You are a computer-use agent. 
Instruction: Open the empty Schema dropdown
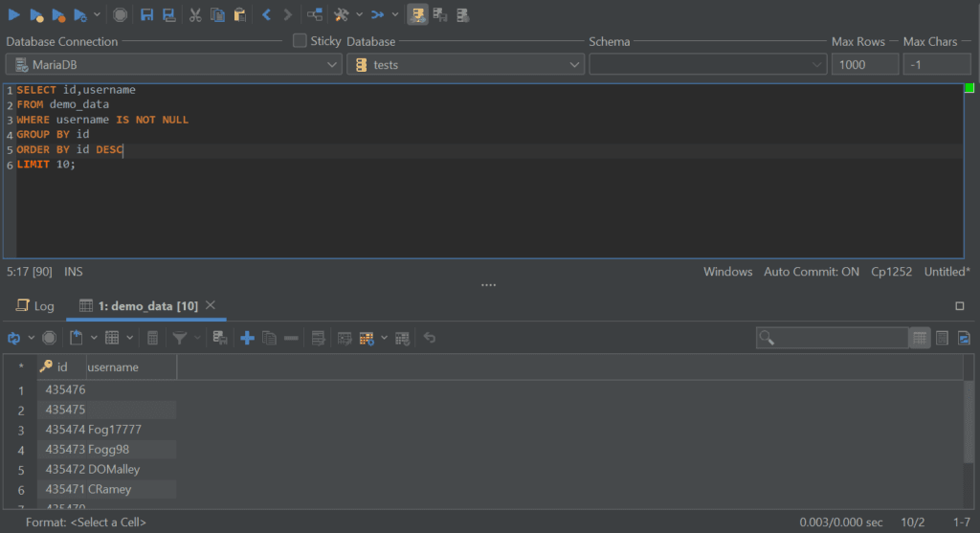707,64
